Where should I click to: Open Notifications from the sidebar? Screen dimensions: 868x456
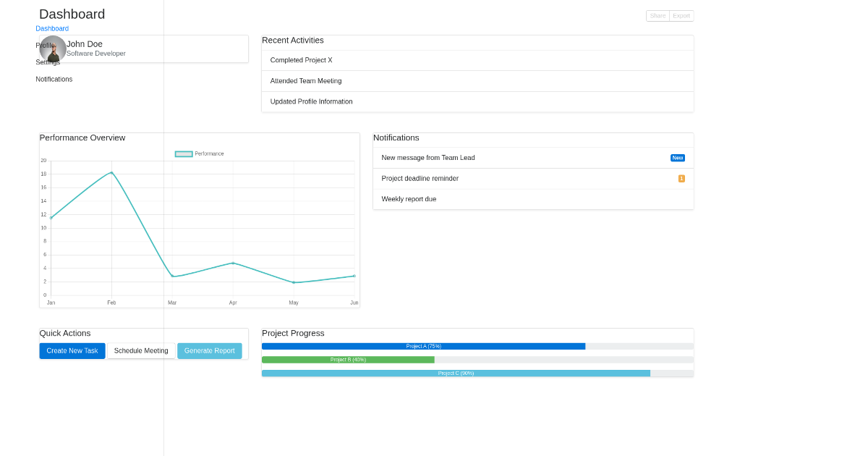pos(54,79)
